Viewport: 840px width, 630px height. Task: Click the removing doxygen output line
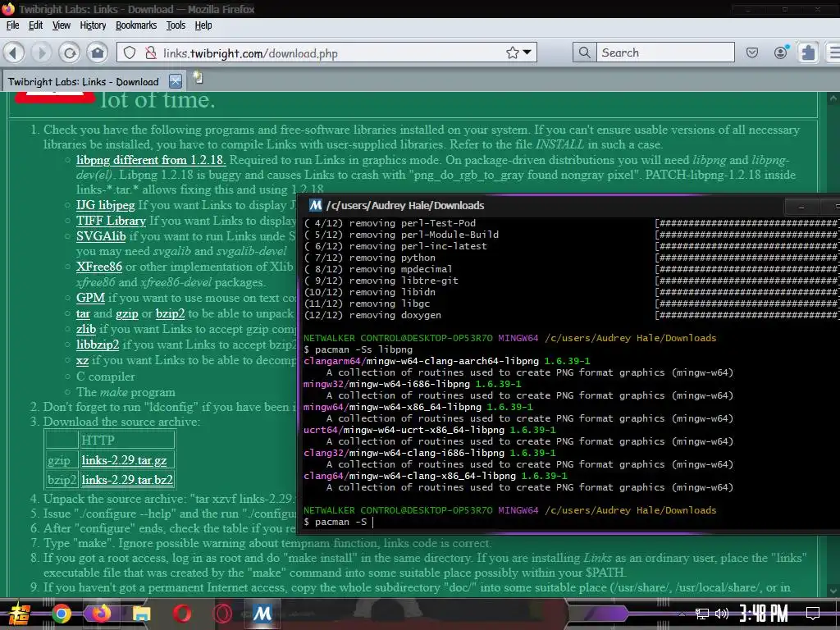(372, 315)
